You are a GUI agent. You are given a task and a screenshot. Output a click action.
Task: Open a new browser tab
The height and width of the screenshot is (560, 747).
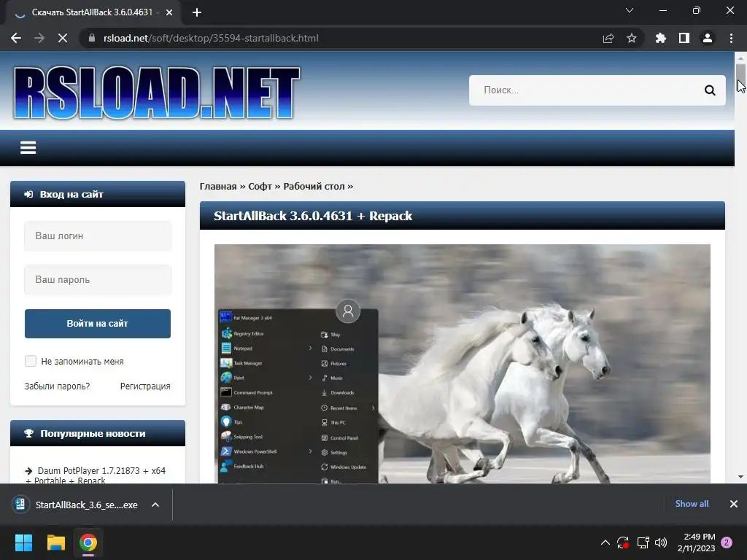click(x=197, y=12)
